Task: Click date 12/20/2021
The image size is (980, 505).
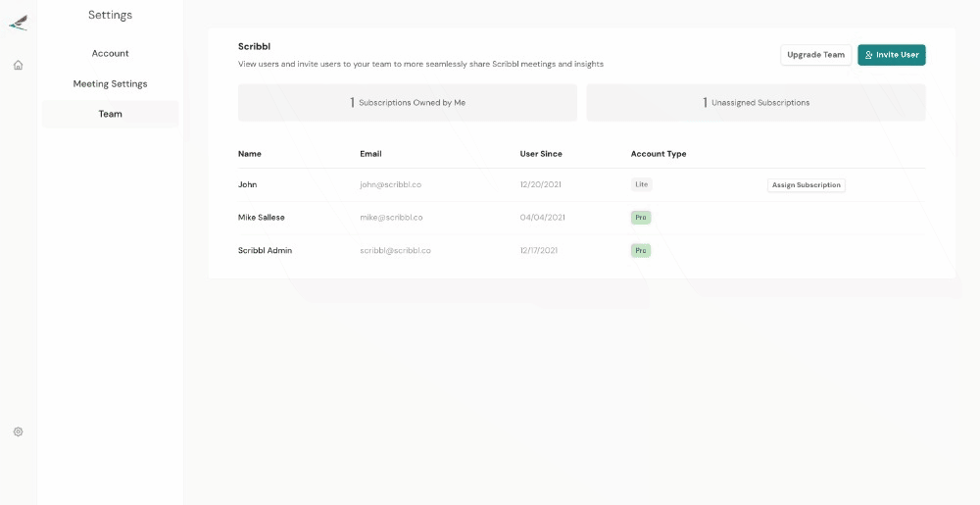Action: point(541,185)
